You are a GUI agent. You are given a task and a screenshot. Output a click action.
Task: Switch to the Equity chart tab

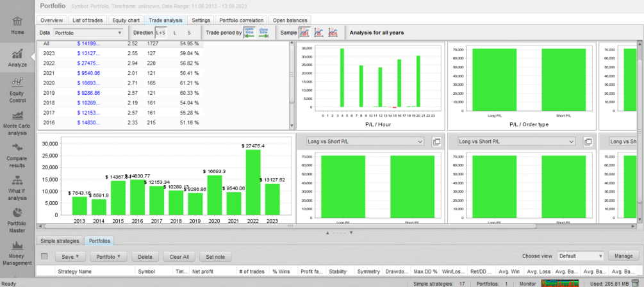(126, 20)
